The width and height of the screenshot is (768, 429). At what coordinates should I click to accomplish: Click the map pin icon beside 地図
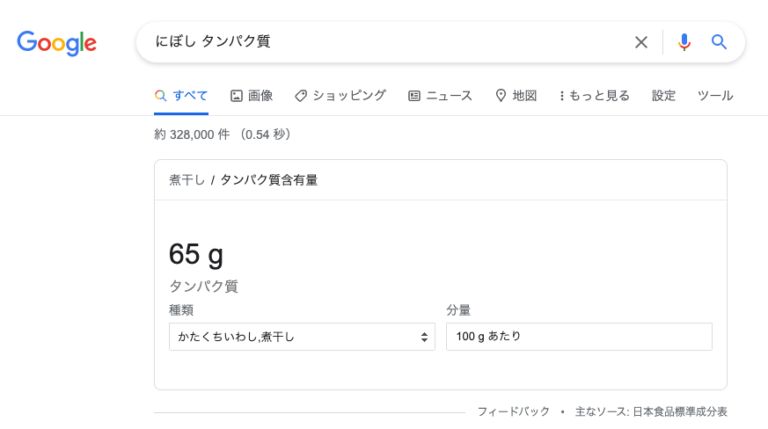(501, 96)
